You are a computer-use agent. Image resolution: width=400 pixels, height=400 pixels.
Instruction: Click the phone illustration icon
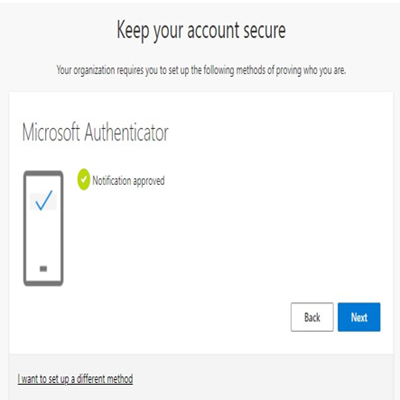click(43, 228)
